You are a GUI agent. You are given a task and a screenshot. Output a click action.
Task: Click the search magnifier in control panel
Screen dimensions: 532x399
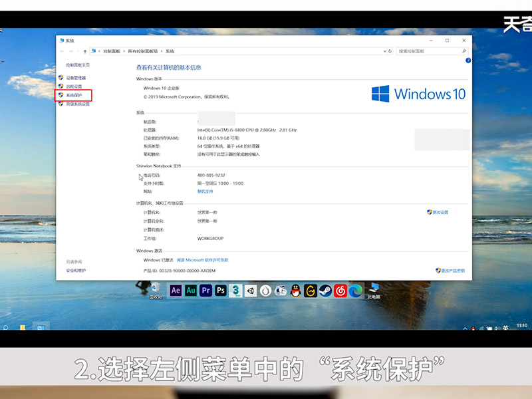[x=464, y=51]
